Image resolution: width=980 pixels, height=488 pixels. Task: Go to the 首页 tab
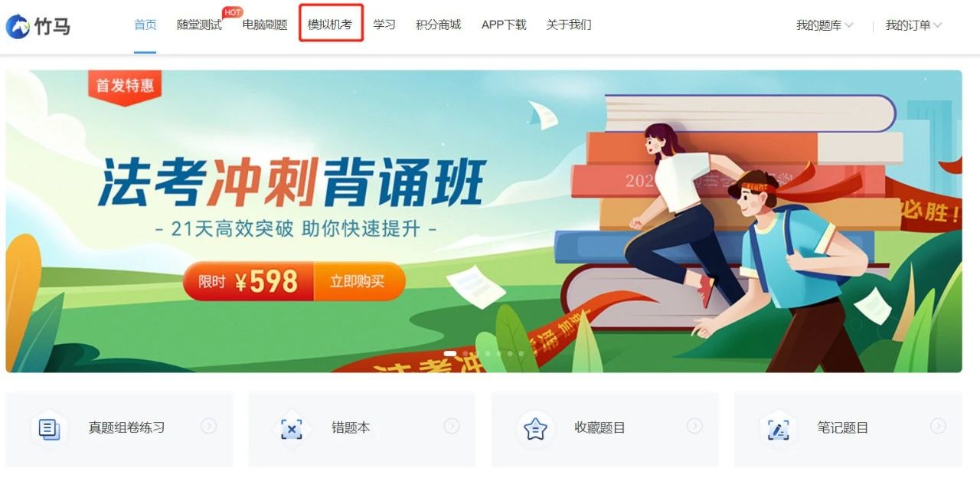145,25
